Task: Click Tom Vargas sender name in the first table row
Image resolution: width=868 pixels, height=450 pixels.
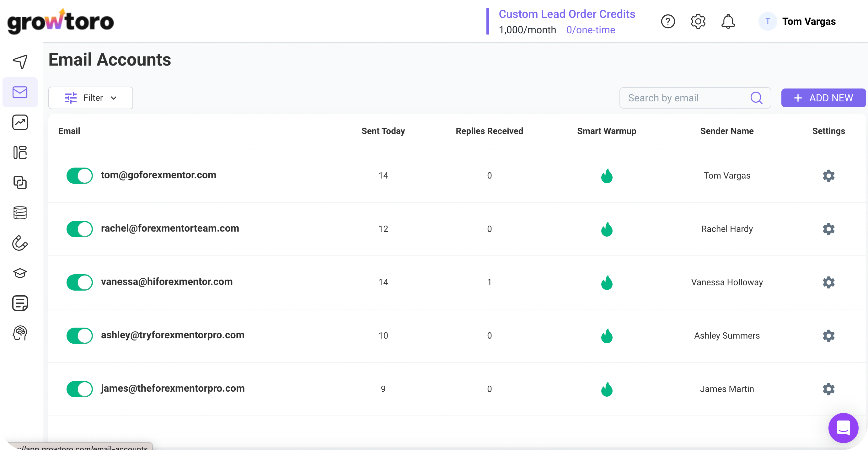Action: [x=727, y=176]
